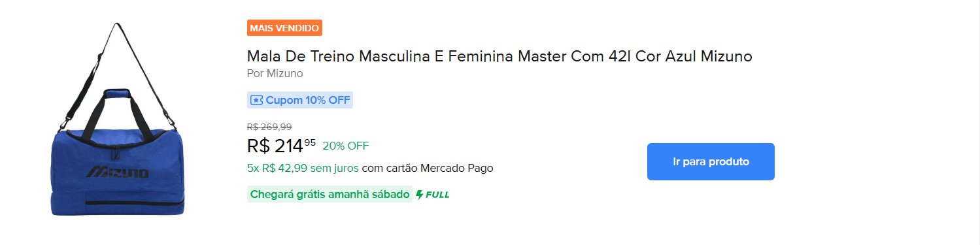Click the MAIS VENDIDO orange badge
Screen dimensions: 980x245
(x=284, y=28)
